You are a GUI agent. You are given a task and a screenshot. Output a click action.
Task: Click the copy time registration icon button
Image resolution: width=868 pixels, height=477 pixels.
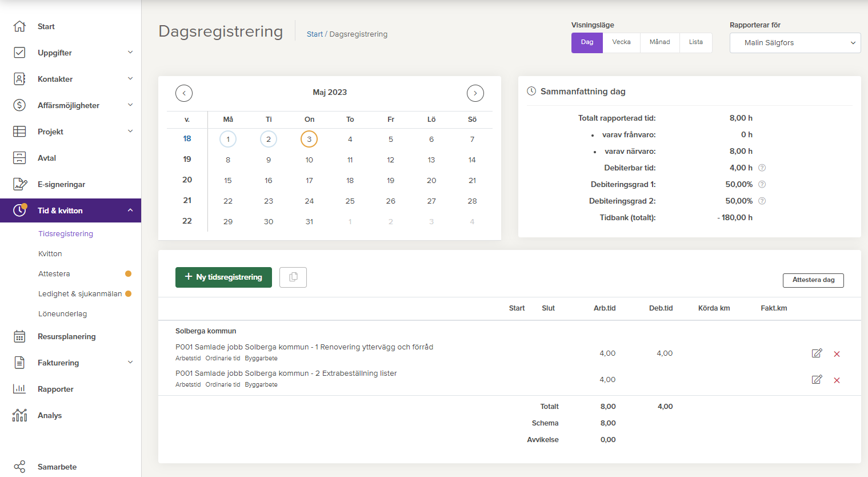coord(293,277)
